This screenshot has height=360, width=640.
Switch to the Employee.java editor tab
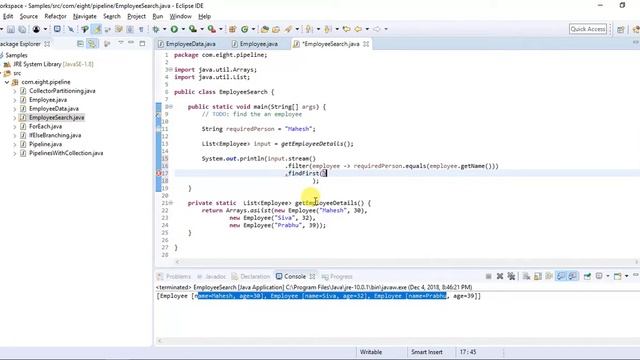pyautogui.click(x=255, y=44)
